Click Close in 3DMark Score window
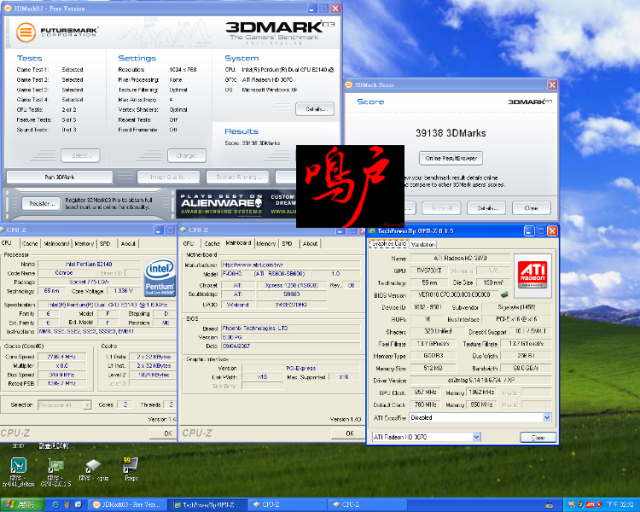 tap(531, 208)
